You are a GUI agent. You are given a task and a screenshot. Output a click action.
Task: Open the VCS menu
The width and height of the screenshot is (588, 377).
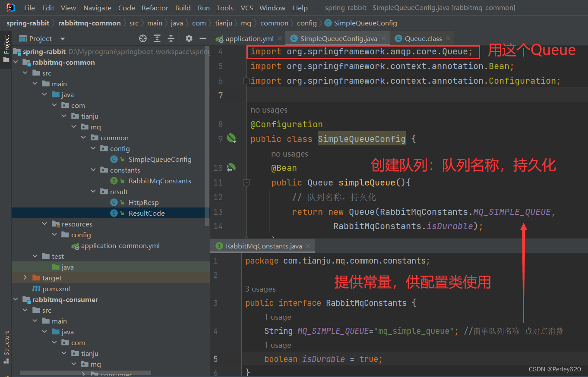pyautogui.click(x=247, y=8)
